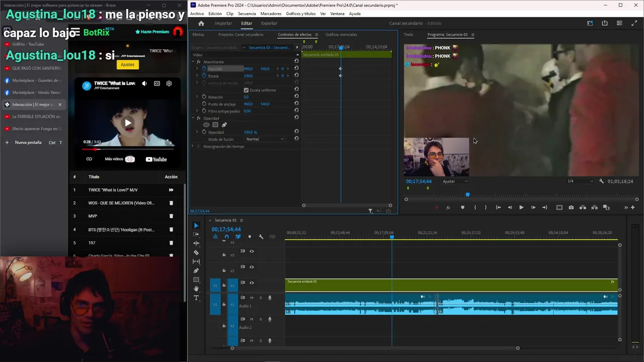
Task: Toggle animation stopwatch for Posición
Action: pyautogui.click(x=204, y=68)
